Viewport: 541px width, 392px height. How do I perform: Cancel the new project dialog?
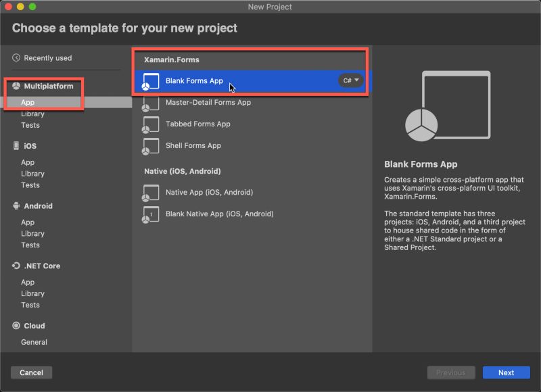tap(31, 372)
